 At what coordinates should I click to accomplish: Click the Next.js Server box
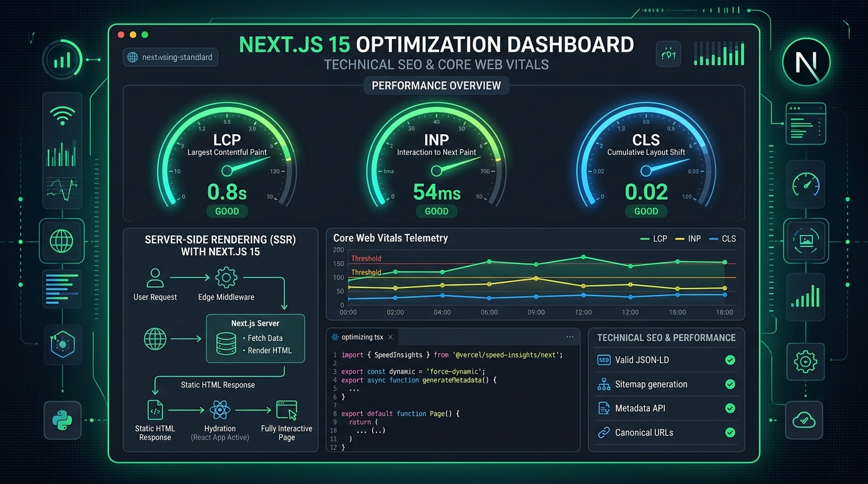[x=255, y=338]
